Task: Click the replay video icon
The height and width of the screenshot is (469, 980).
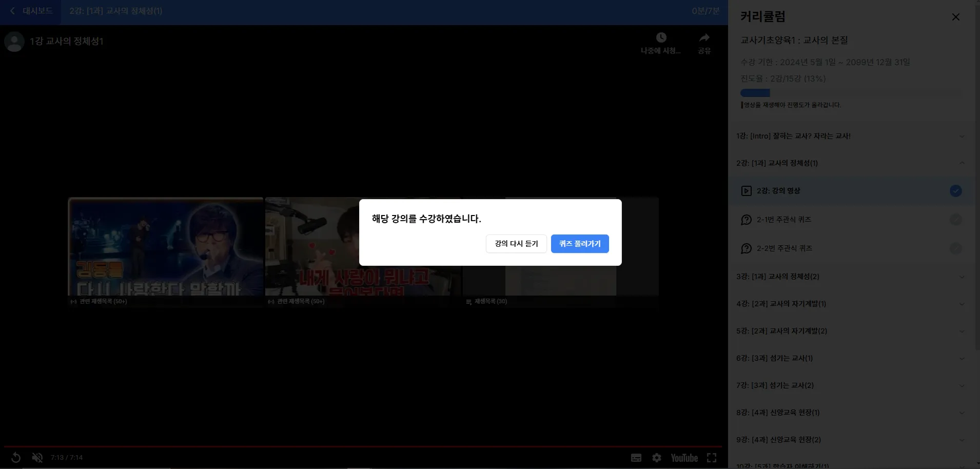Action: click(16, 457)
